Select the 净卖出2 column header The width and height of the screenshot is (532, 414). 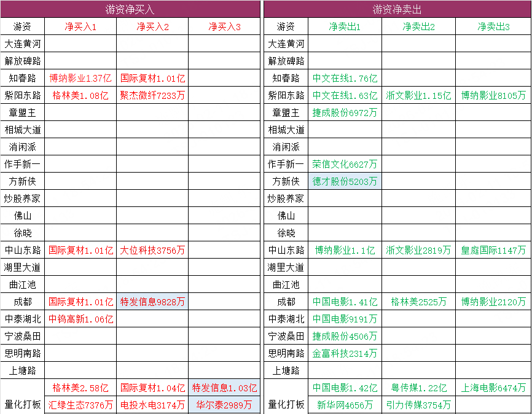(419, 26)
